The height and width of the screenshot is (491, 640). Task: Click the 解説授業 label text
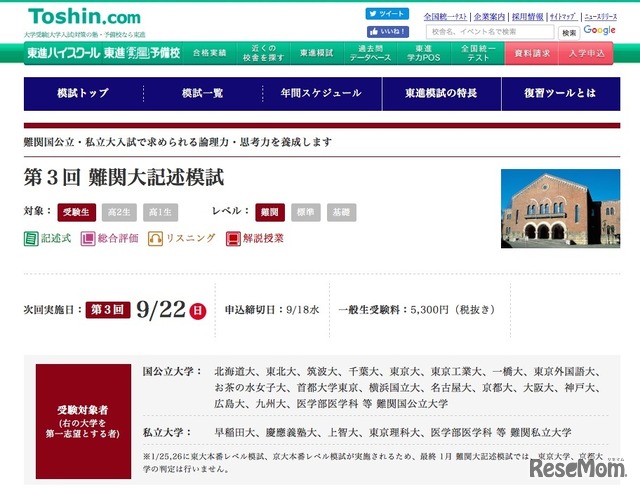pos(263,238)
